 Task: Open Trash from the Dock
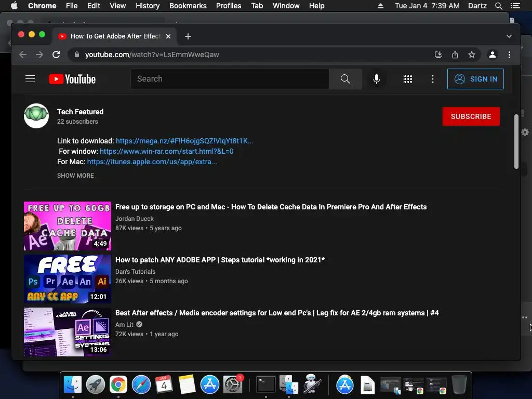coord(459,384)
